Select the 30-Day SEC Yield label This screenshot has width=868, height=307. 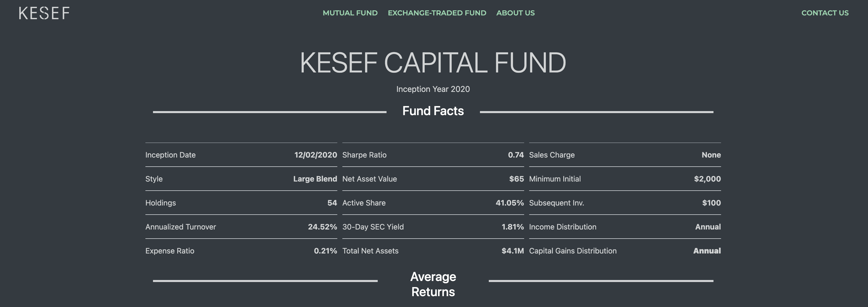pyautogui.click(x=373, y=227)
